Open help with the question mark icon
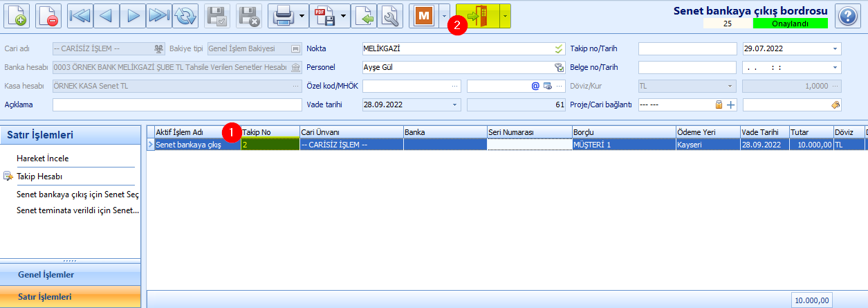The width and height of the screenshot is (868, 308). tap(848, 15)
